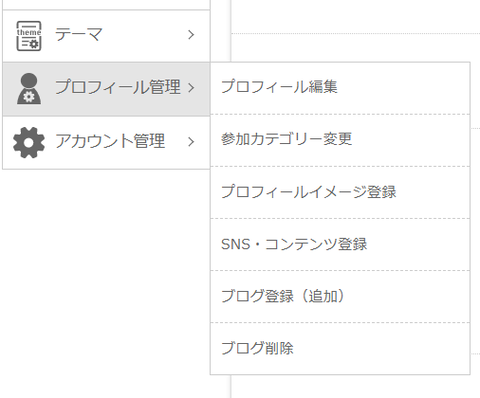Open the テーマ menu label
This screenshot has width=480, height=398.
pyautogui.click(x=79, y=34)
